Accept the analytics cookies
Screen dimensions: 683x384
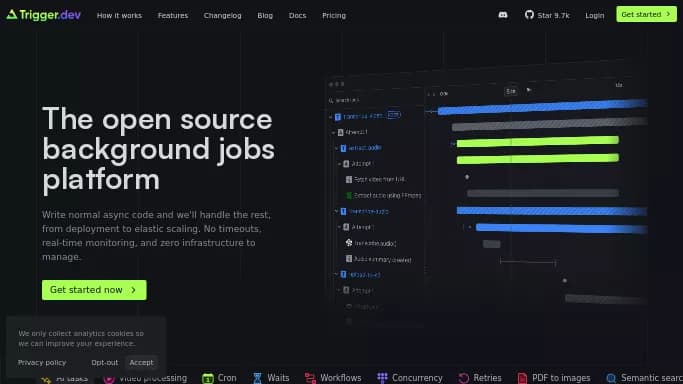pyautogui.click(x=141, y=362)
